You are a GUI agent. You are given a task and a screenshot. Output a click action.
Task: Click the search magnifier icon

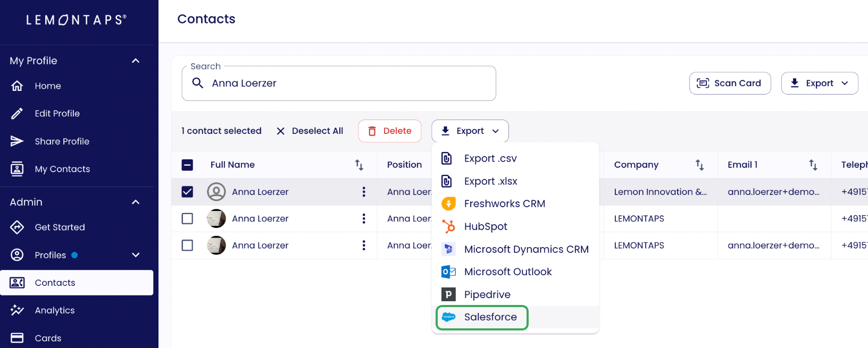198,83
